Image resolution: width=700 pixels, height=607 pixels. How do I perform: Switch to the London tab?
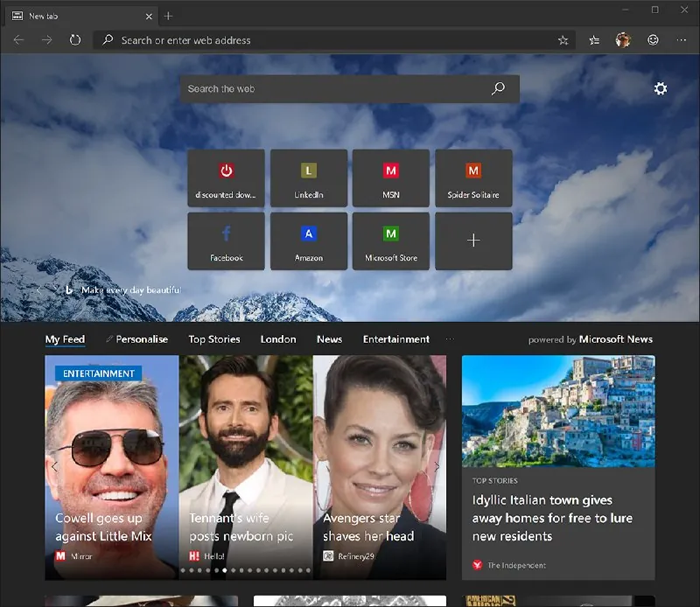coord(278,339)
